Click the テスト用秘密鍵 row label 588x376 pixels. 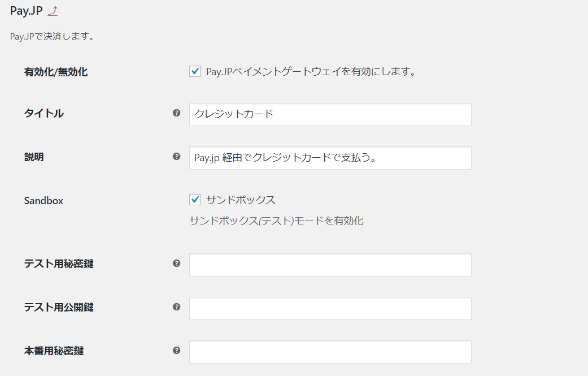click(x=59, y=264)
